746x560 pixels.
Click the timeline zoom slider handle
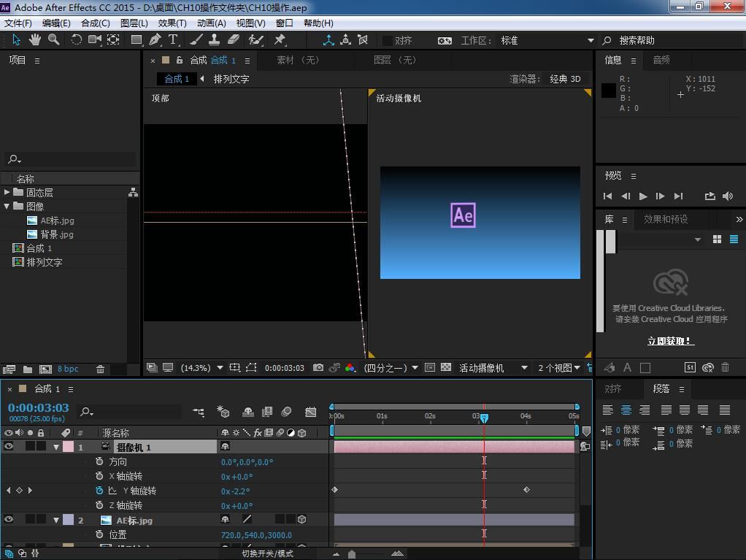pos(352,554)
